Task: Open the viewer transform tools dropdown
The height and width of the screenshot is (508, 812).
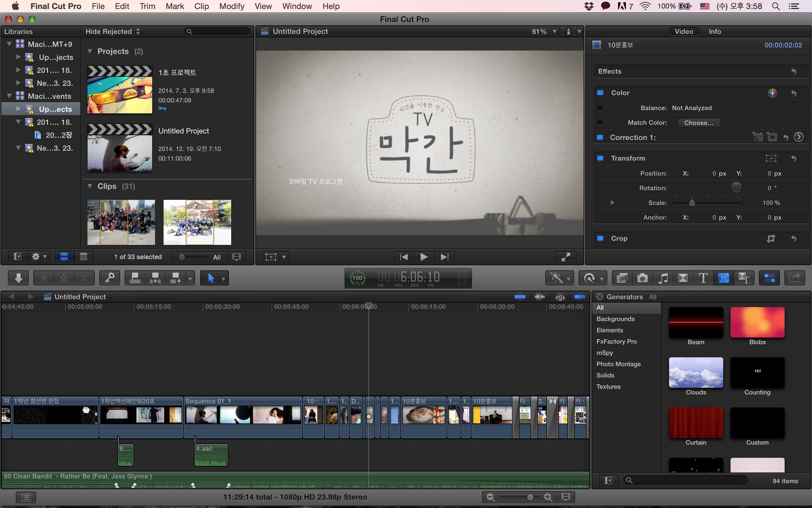Action: click(284, 257)
